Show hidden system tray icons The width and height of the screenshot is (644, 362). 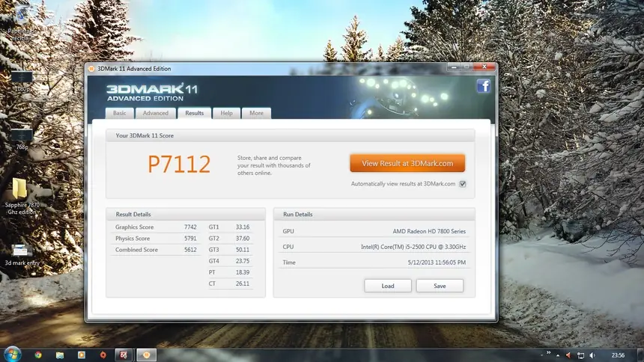tap(558, 355)
